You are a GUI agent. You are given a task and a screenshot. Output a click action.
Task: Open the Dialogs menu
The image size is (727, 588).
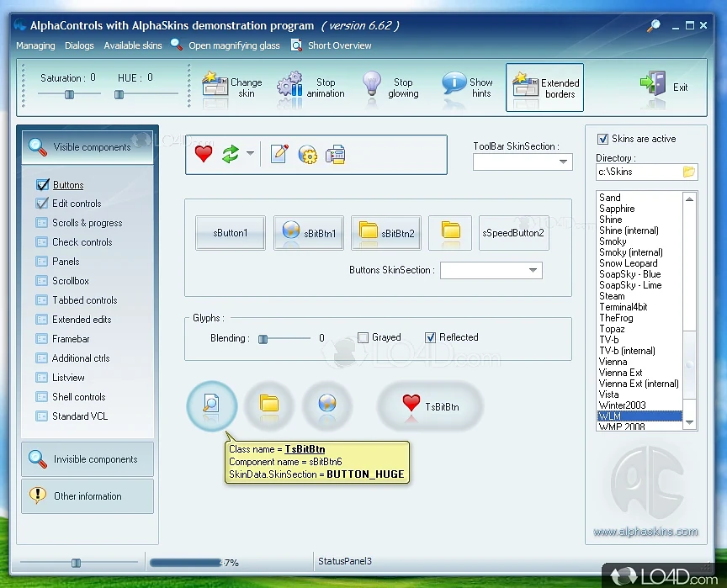80,45
